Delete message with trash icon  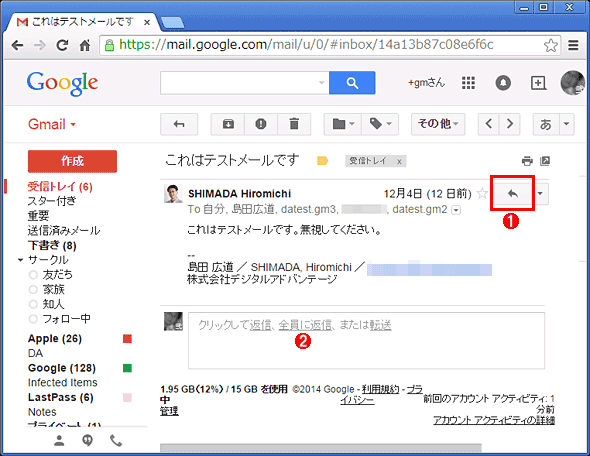click(294, 124)
